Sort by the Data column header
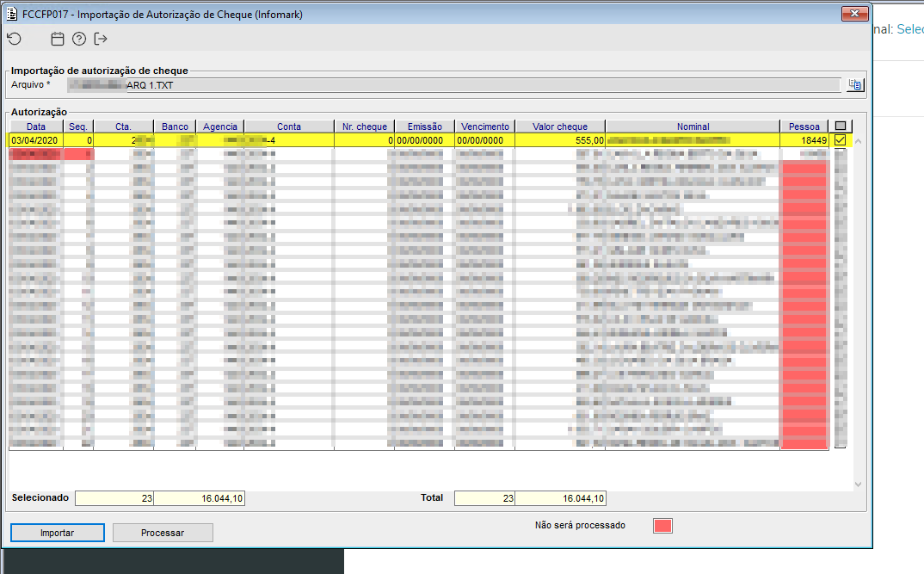 (36, 127)
